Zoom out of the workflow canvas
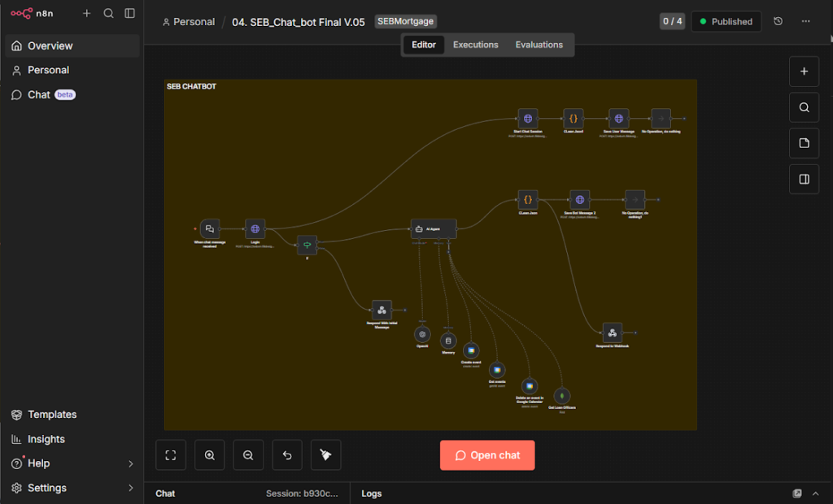 pos(248,455)
